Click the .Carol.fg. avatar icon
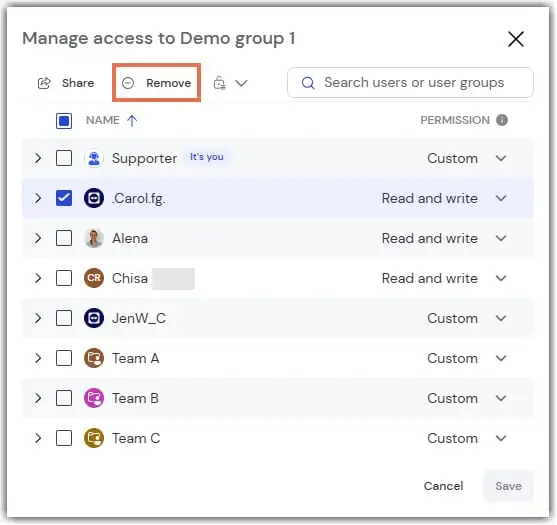This screenshot has height=525, width=557. point(94,198)
